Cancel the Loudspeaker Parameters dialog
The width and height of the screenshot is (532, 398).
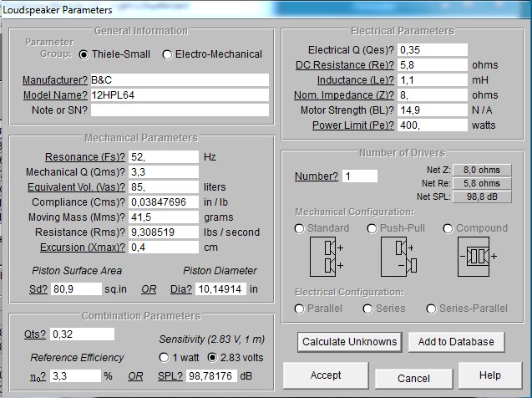coord(413,378)
